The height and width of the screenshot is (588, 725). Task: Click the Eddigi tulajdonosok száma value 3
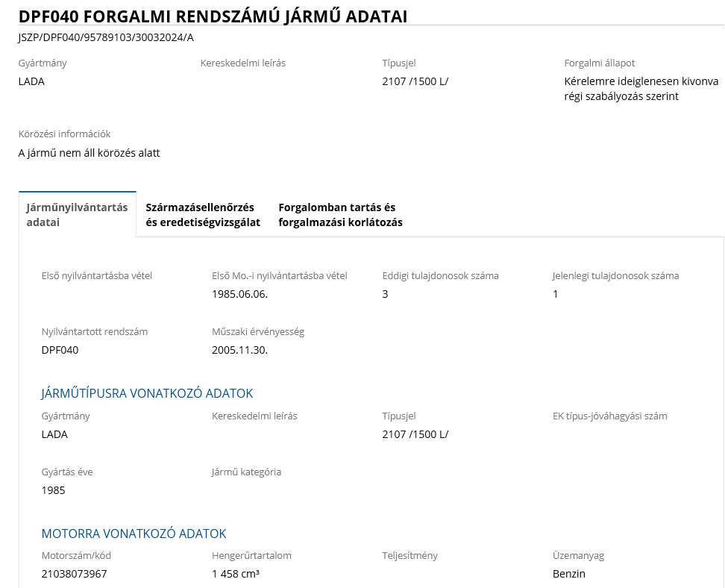click(x=385, y=294)
